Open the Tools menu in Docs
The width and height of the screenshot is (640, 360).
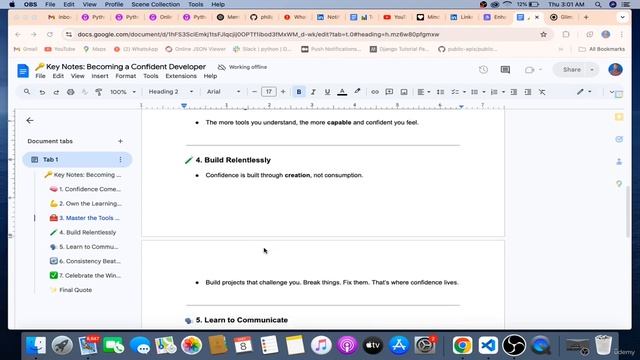coord(151,76)
